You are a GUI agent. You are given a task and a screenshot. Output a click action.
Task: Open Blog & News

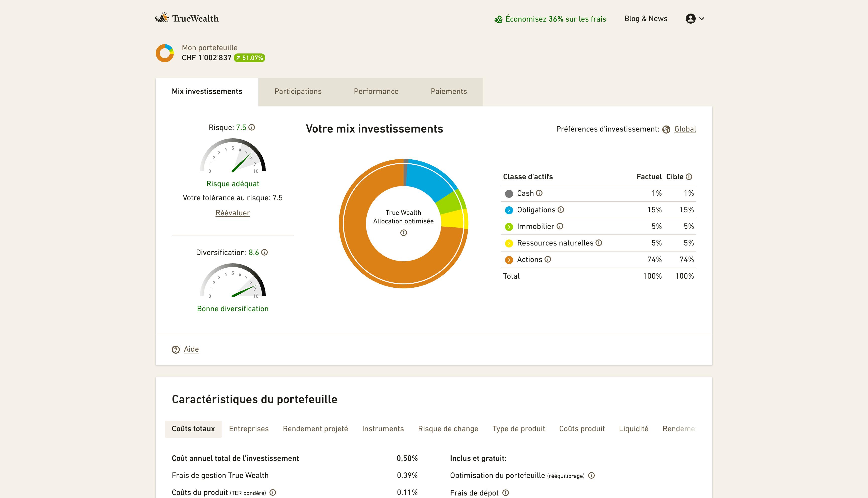(x=646, y=19)
